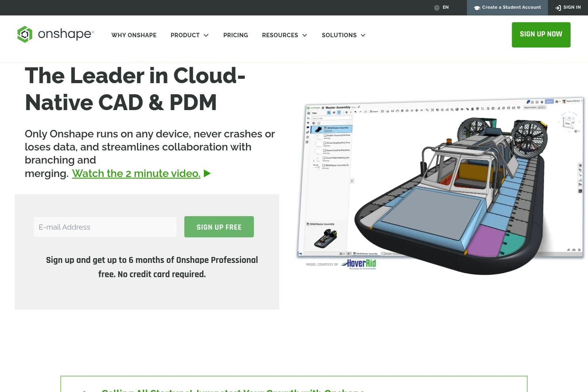The height and width of the screenshot is (392, 588).
Task: Focus the E-mail Address input field
Action: 105,227
